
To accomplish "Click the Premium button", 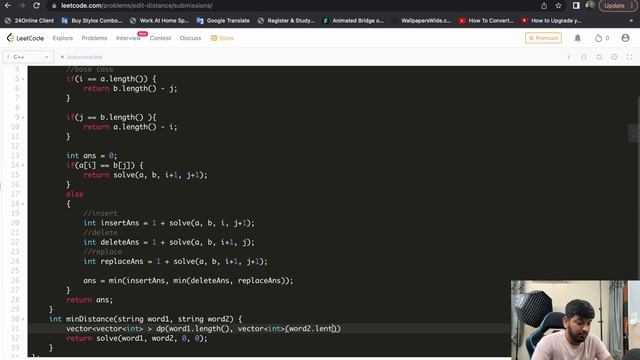I will coord(543,38).
